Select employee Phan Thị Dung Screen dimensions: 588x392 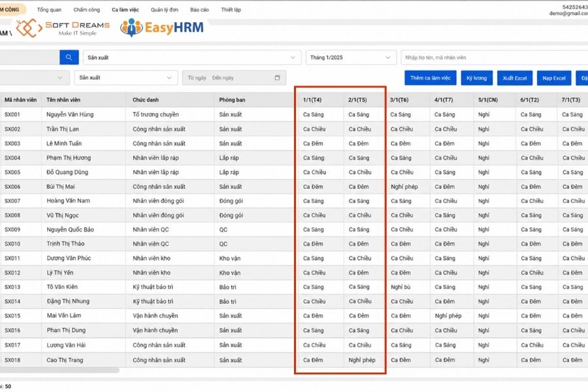(66, 330)
